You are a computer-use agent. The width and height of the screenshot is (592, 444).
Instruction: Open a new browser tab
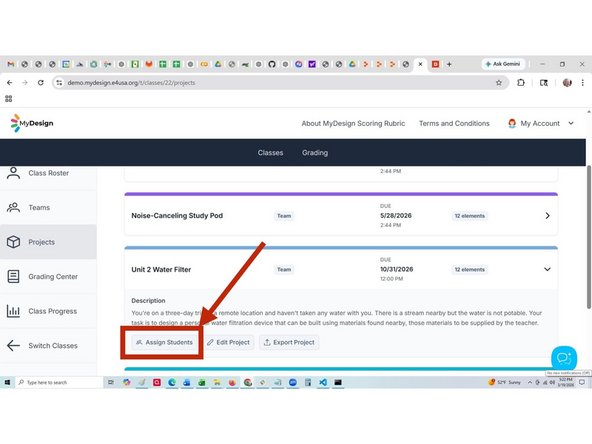click(x=449, y=64)
